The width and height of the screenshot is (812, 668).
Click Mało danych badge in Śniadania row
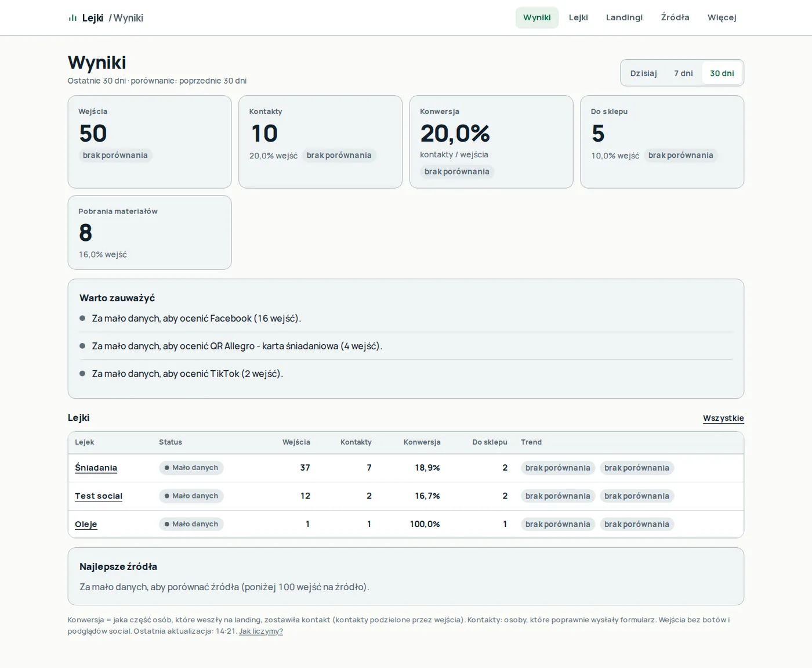(x=191, y=468)
